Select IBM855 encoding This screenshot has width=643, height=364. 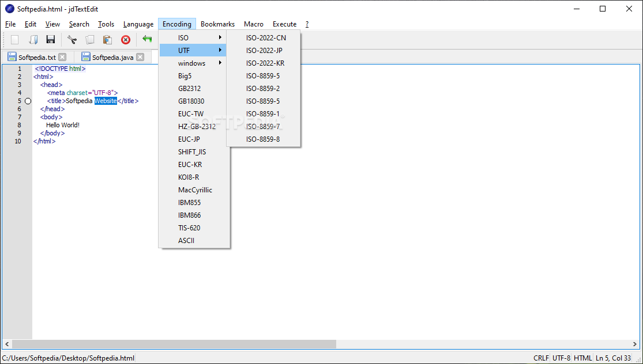(x=194, y=203)
